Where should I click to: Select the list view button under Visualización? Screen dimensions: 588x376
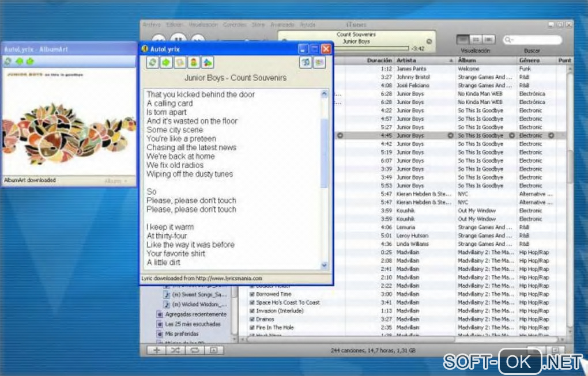tap(463, 39)
